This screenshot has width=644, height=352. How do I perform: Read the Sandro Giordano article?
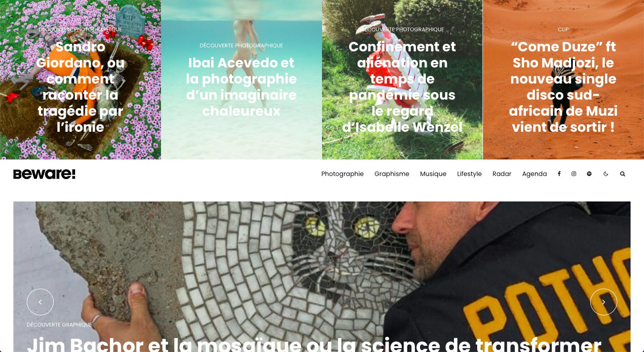pyautogui.click(x=80, y=87)
